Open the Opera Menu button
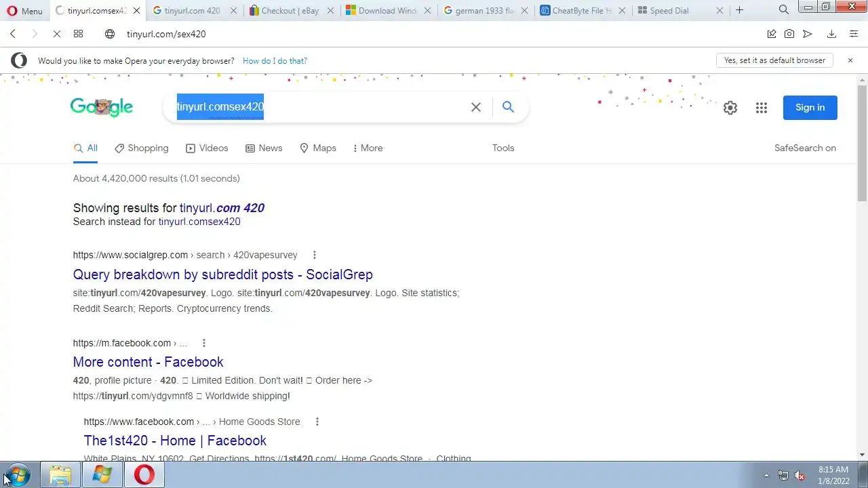This screenshot has width=868, height=488. click(x=24, y=11)
